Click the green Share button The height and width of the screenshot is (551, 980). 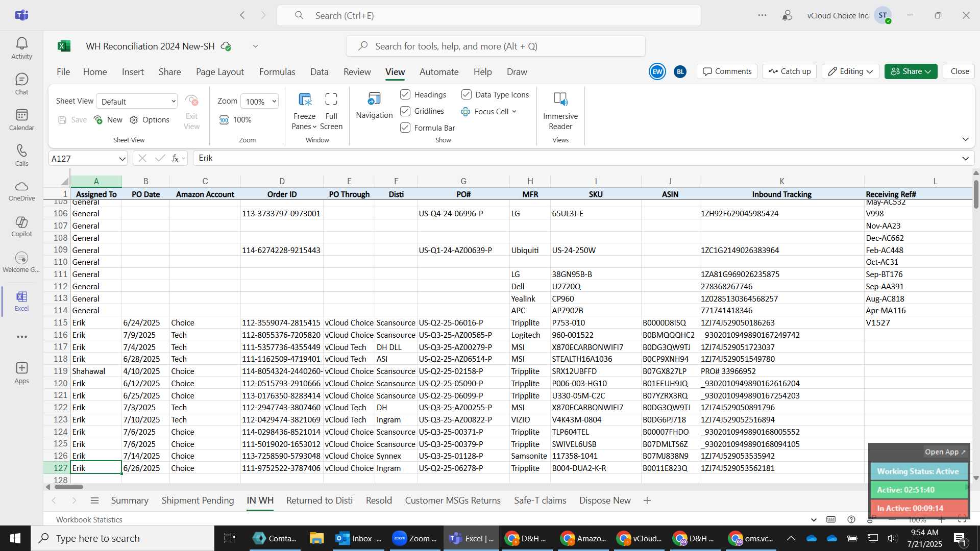point(911,71)
